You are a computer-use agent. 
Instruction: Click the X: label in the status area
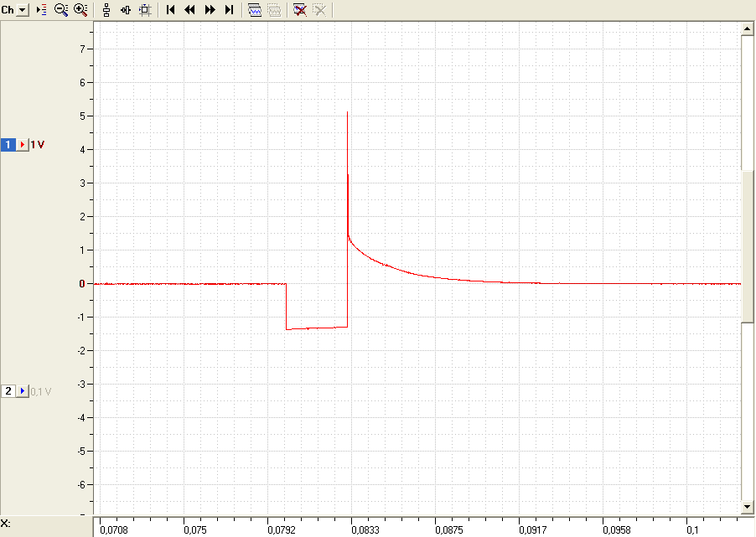point(5,524)
